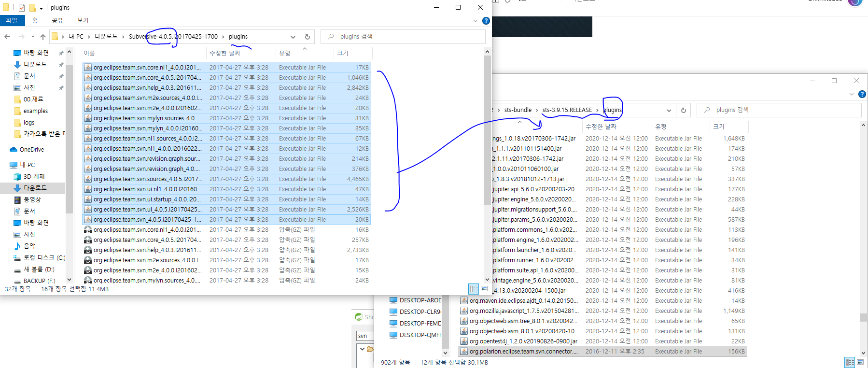Image resolution: width=868 pixels, height=368 pixels.
Task: Click GZ archive icon of svn.core_4.0.5 file
Action: point(88,240)
